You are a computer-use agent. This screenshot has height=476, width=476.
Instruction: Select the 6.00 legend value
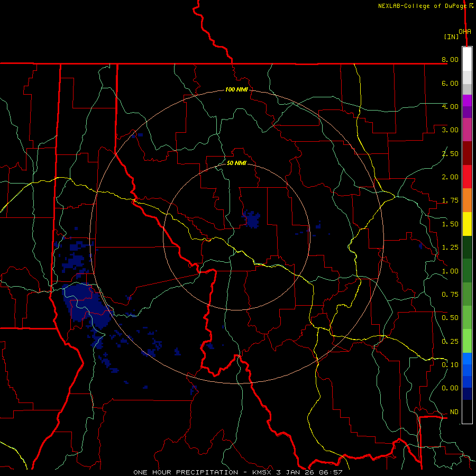[450, 83]
